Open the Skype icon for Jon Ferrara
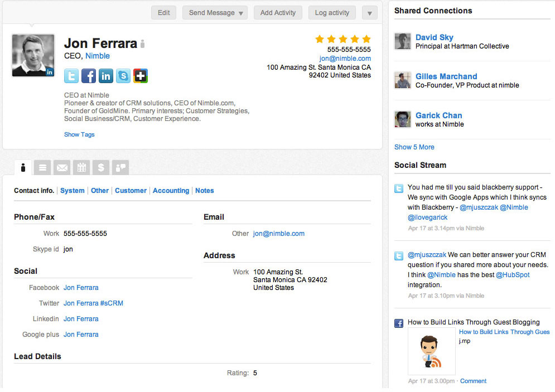This screenshot has height=392, width=555. (123, 76)
